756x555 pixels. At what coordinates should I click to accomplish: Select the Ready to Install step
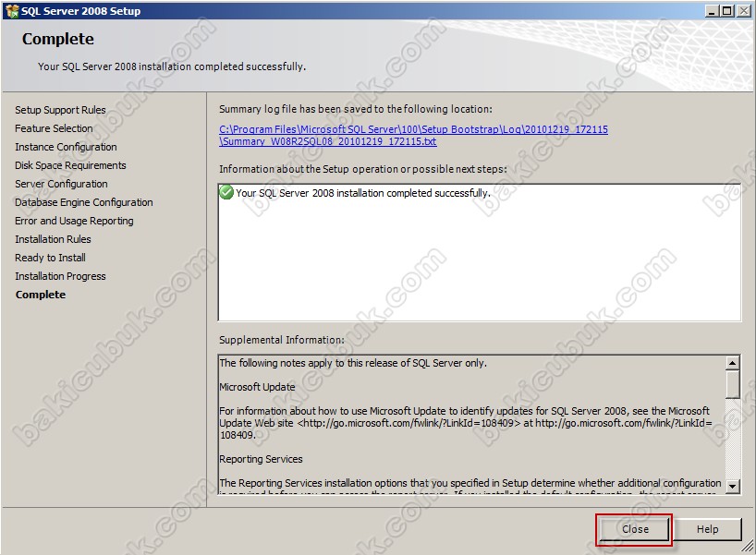(x=50, y=258)
